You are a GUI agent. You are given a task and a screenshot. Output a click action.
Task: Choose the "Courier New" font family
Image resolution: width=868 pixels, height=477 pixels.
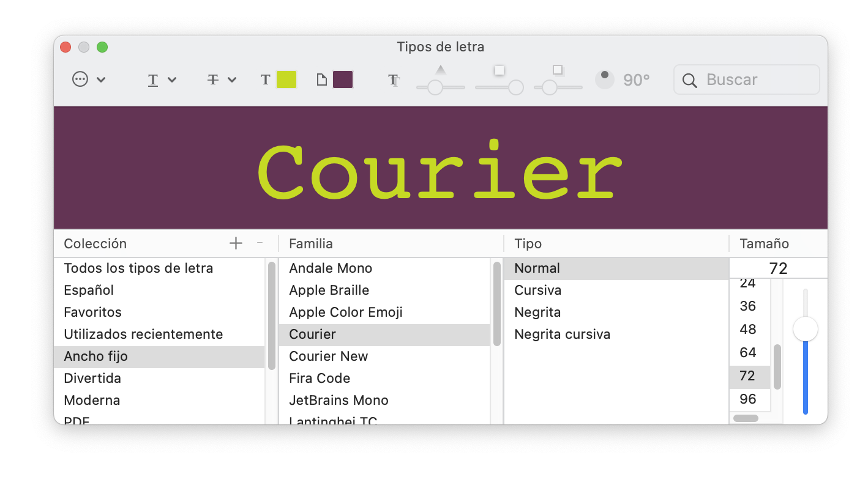pos(384,356)
